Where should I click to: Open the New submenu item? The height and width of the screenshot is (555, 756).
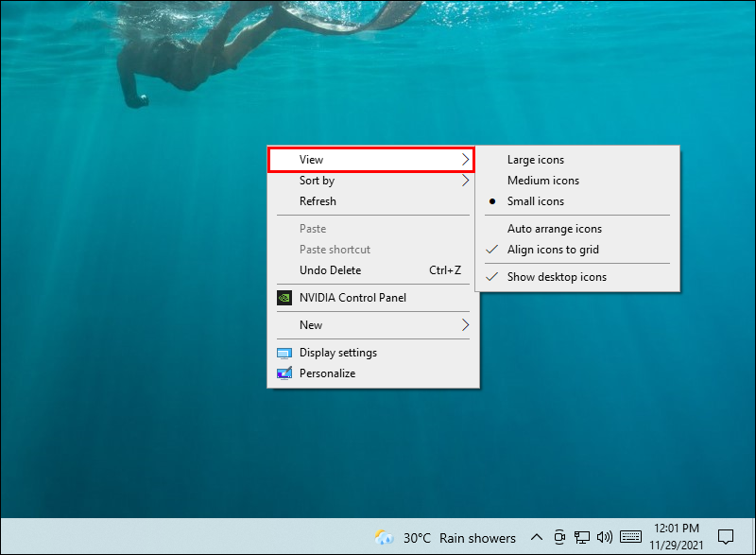click(x=373, y=325)
